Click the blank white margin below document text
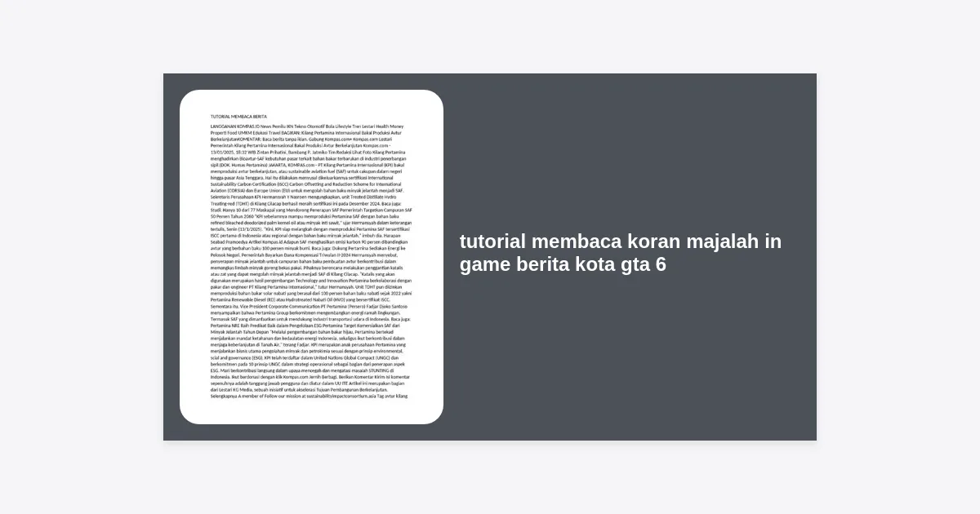 click(310, 412)
